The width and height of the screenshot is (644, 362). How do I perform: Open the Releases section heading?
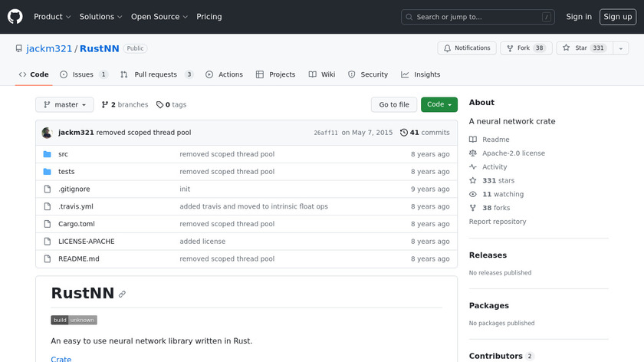(488, 255)
